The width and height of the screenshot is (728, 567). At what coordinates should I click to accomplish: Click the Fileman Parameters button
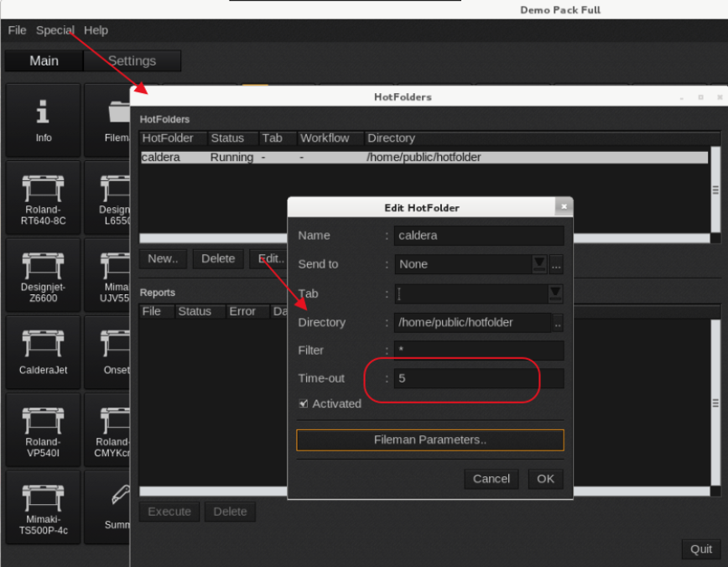[x=429, y=440]
